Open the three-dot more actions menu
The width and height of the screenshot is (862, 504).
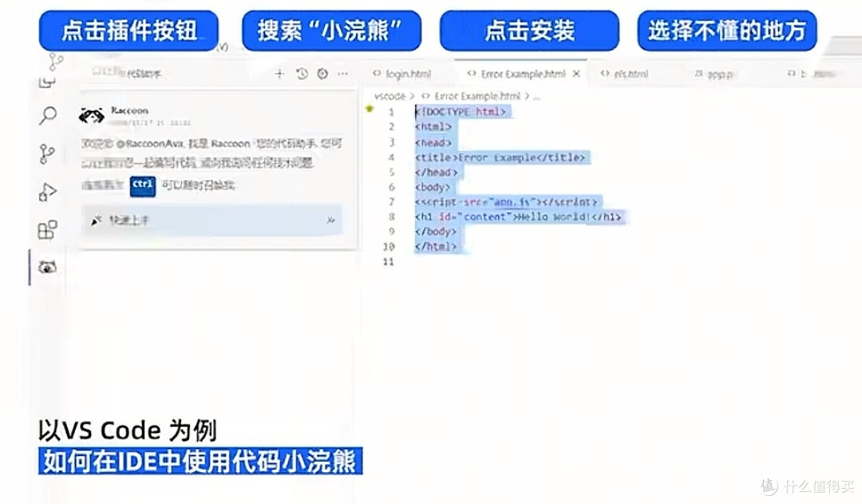343,73
